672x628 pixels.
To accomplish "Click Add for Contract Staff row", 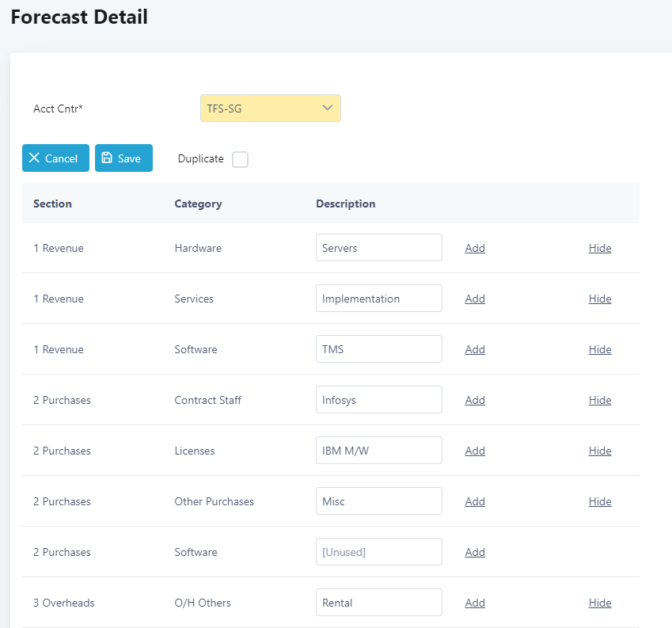I will (475, 400).
